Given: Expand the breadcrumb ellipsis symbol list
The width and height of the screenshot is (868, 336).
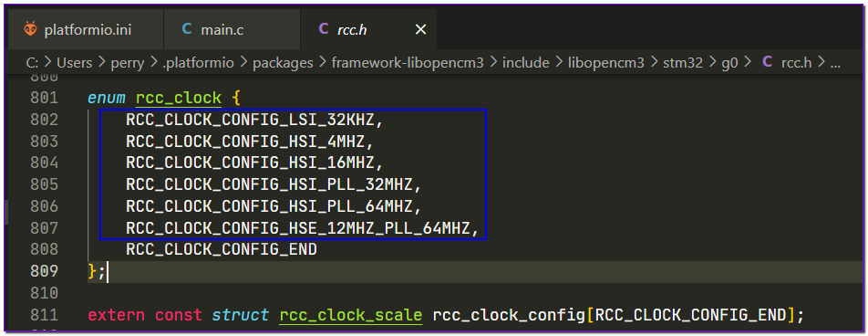Looking at the screenshot, I should pyautogui.click(x=835, y=63).
